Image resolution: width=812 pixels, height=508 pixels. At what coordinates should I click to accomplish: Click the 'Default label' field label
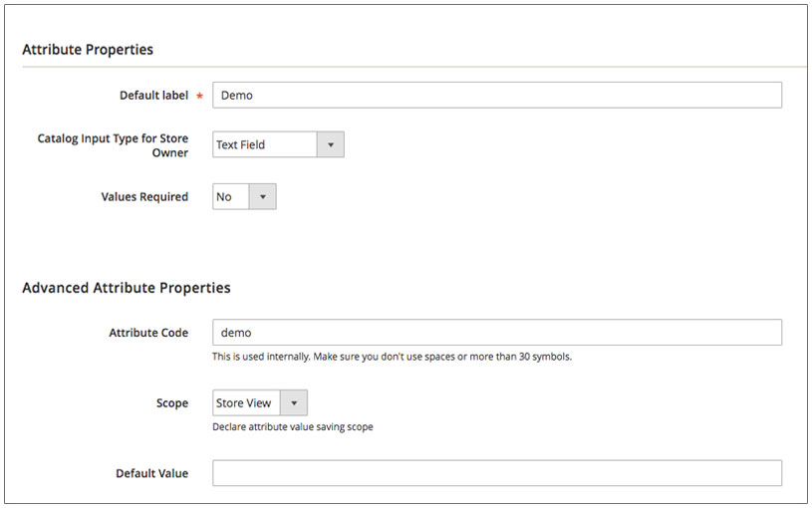[x=153, y=96]
